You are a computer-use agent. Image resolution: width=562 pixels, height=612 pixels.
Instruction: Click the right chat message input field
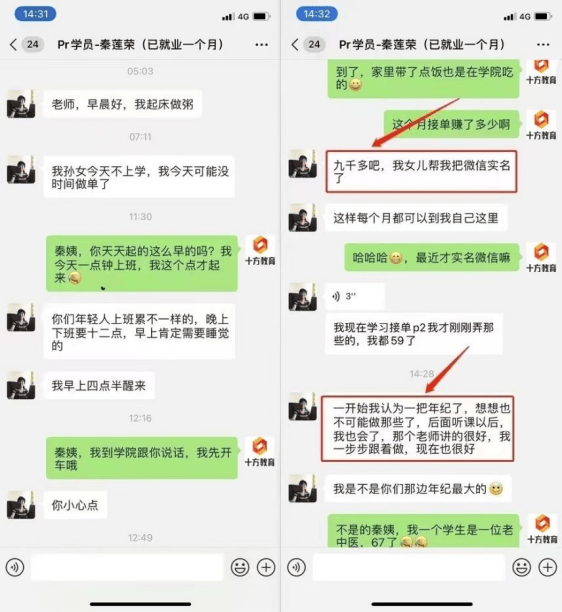pos(409,567)
